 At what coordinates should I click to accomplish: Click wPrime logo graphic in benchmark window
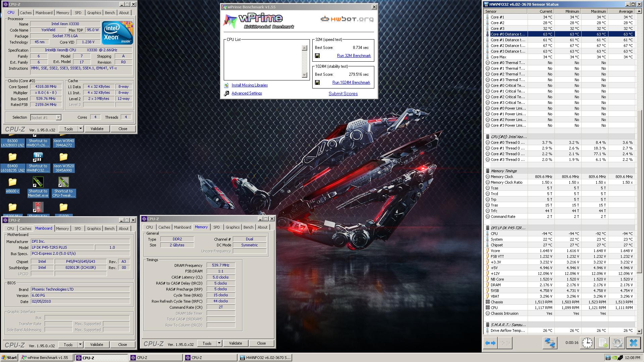pyautogui.click(x=258, y=21)
